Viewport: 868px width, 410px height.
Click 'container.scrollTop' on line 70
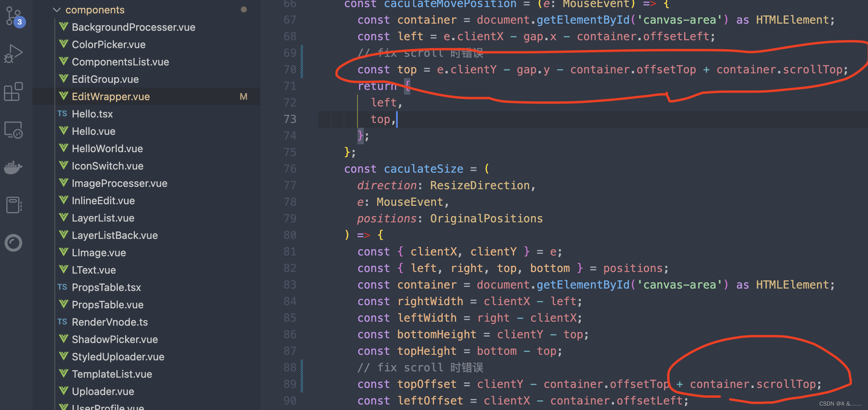tap(780, 69)
